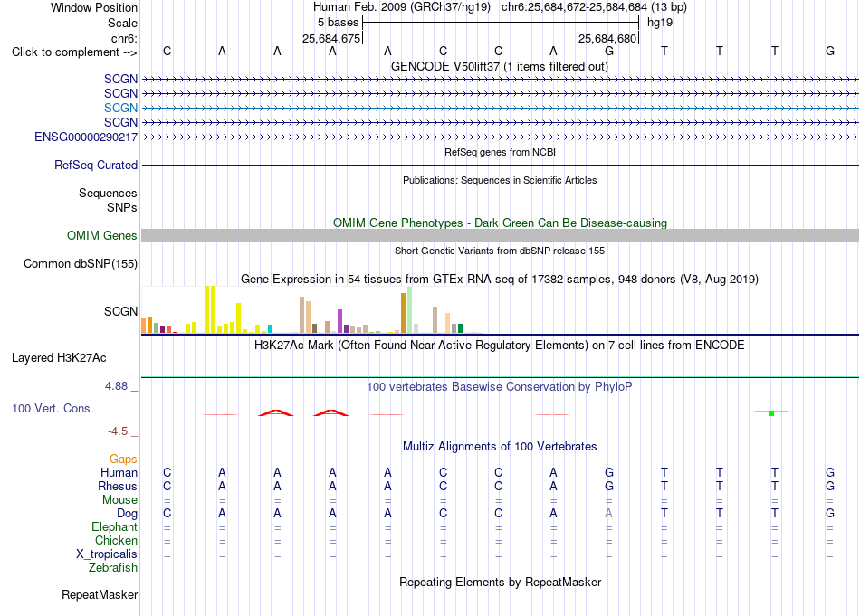Click the Common dbSNP(155) track label
Image resolution: width=860 pixels, height=616 pixels.
tap(81, 263)
